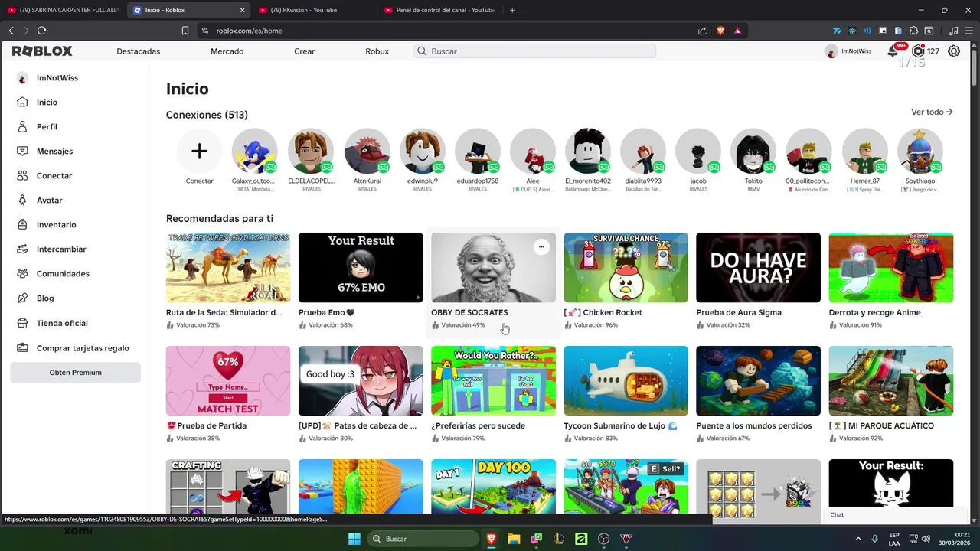Viewport: 980px width, 551px height.
Task: Open edwinplu9 connection avatar
Action: [423, 152]
